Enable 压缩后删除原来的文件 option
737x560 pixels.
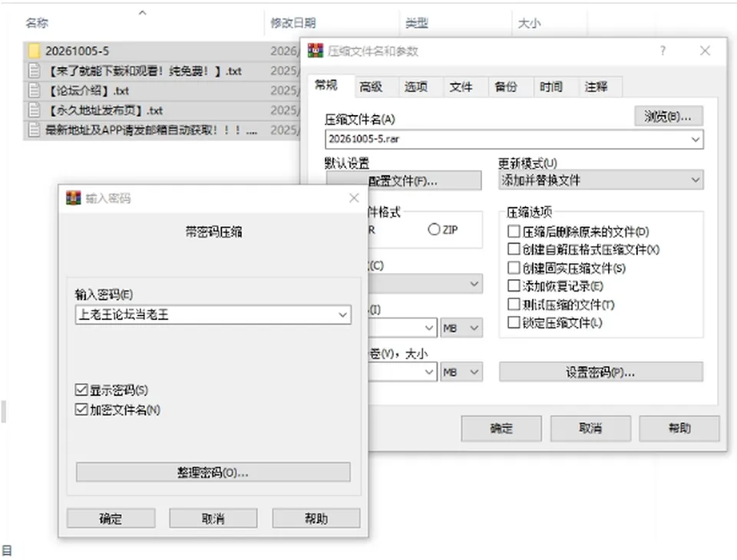514,231
